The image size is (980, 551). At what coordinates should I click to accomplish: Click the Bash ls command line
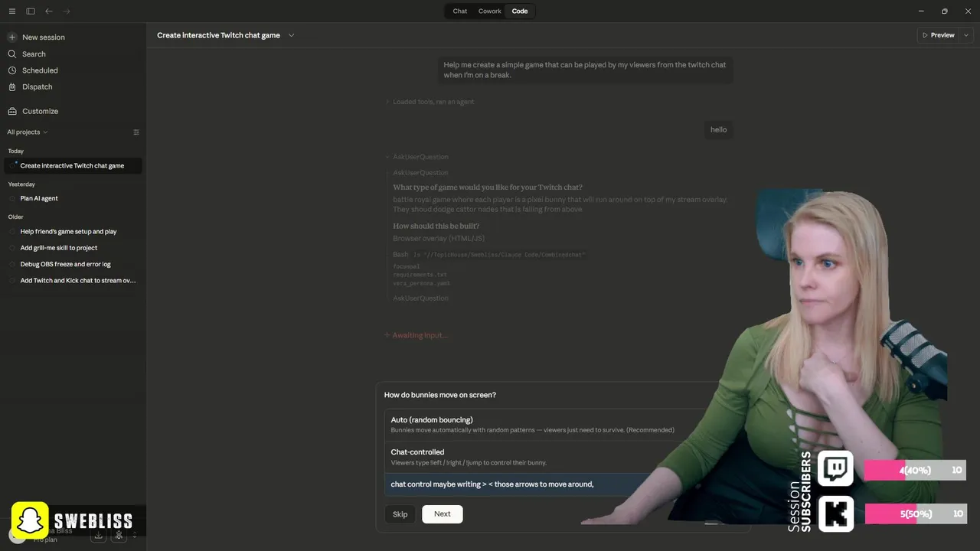coord(489,255)
